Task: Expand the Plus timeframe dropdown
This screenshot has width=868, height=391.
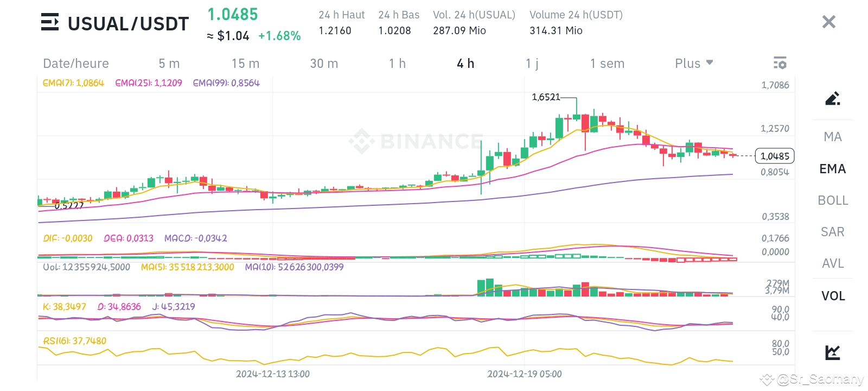Action: pyautogui.click(x=694, y=64)
